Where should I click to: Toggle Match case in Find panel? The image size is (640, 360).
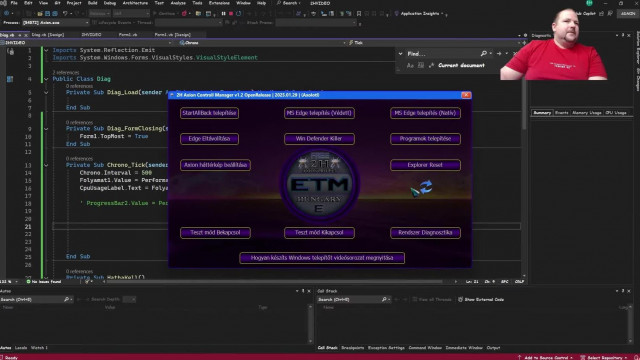click(410, 65)
